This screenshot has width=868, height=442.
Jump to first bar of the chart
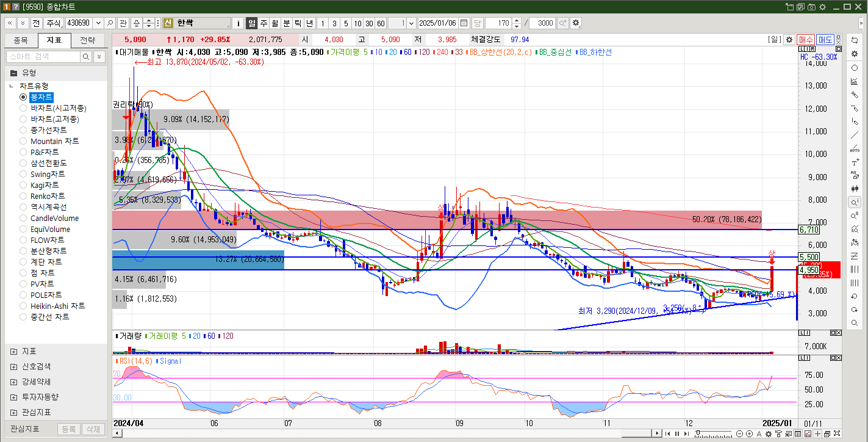coord(667,433)
